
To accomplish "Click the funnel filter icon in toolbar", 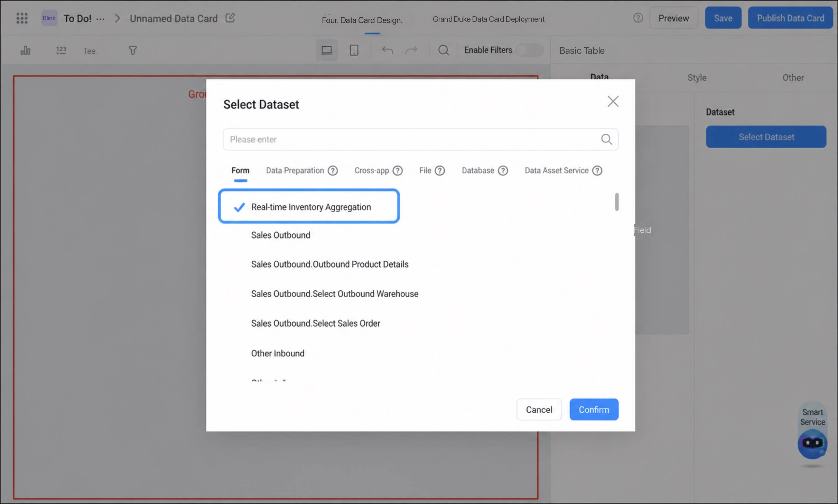I will click(x=133, y=50).
